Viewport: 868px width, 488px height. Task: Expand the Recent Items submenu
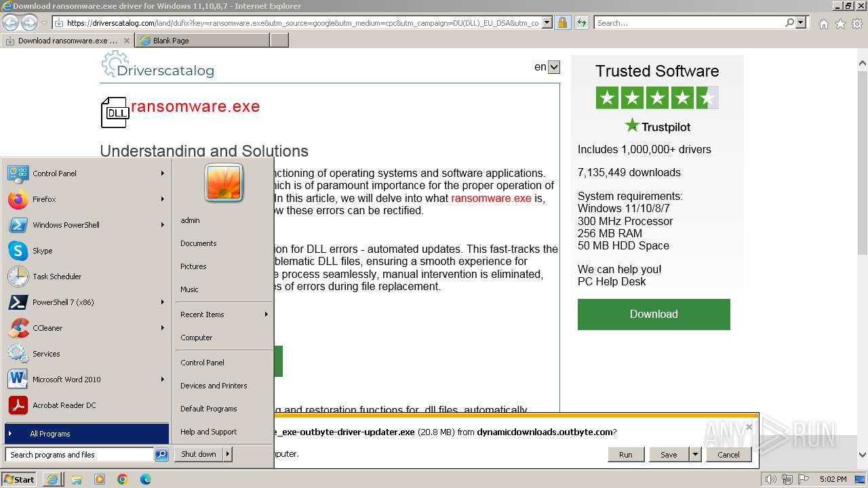coord(224,314)
